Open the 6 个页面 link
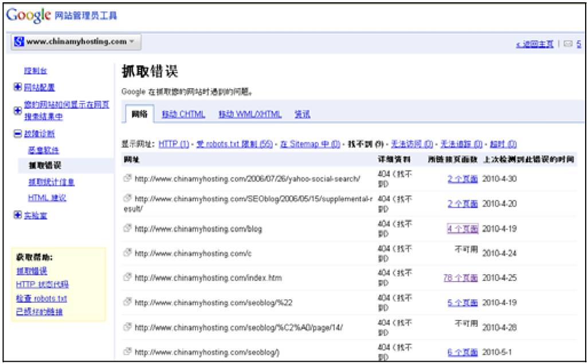 click(x=462, y=352)
